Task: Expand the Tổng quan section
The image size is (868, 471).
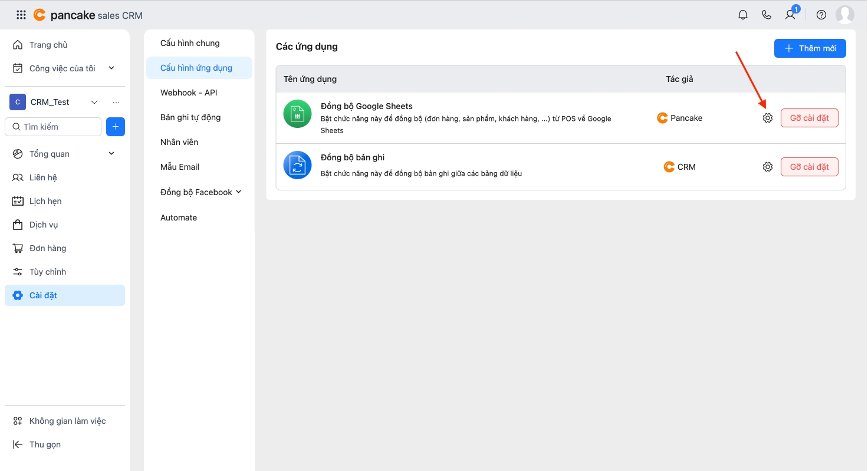Action: (111, 154)
